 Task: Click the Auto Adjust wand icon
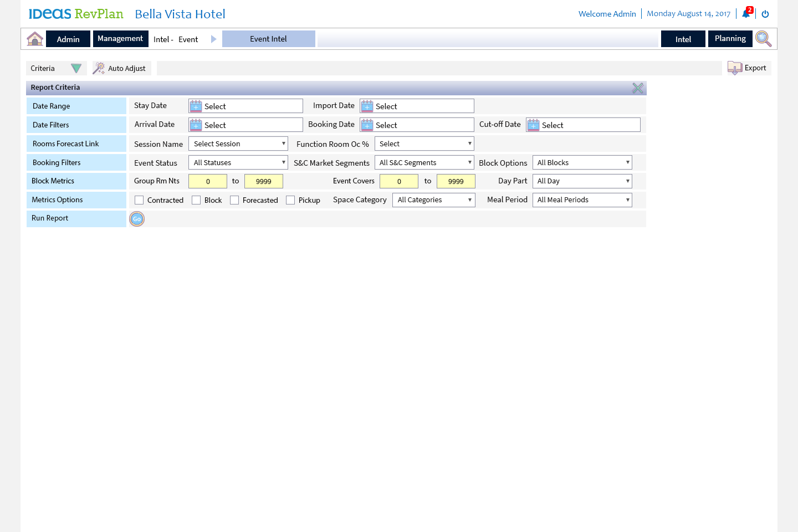click(99, 68)
